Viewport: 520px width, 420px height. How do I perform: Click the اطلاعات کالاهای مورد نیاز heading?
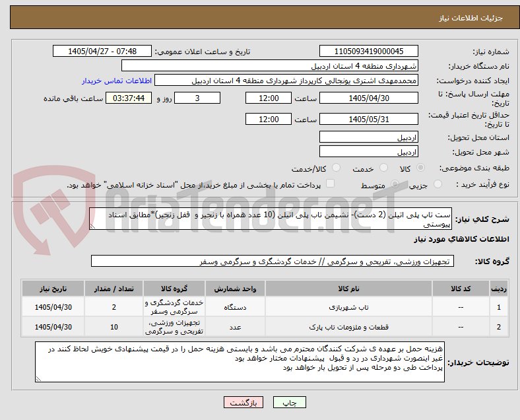point(461,239)
